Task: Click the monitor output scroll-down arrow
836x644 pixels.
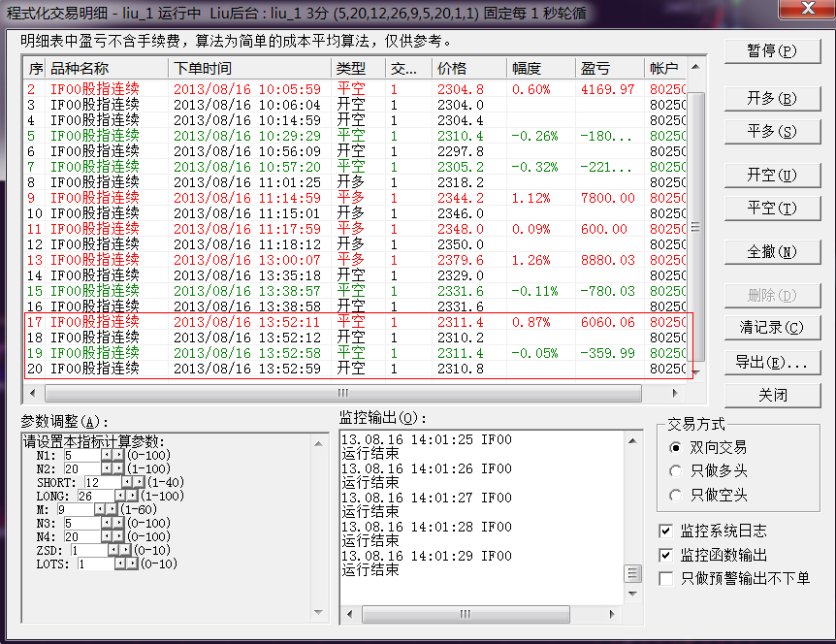Action: (x=633, y=594)
